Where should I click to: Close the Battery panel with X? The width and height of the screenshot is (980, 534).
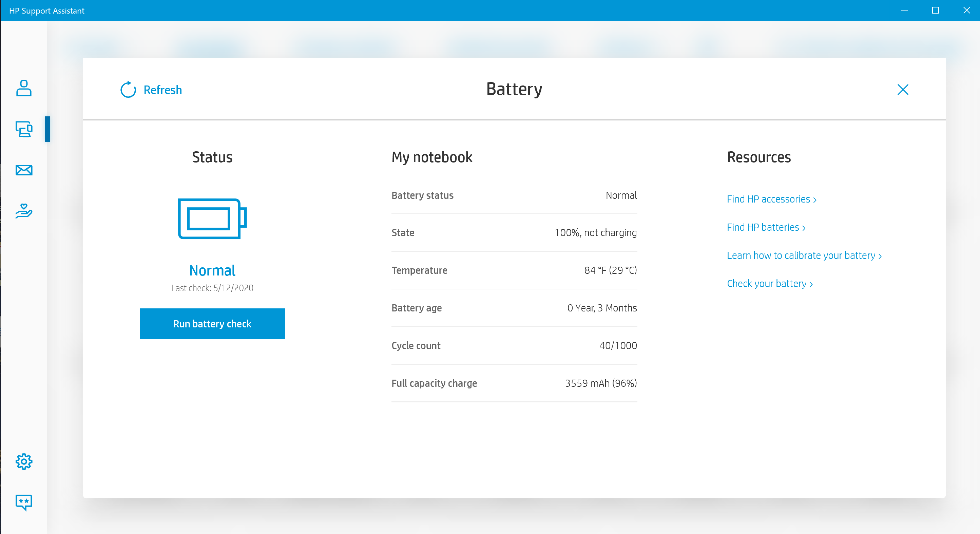tap(903, 90)
